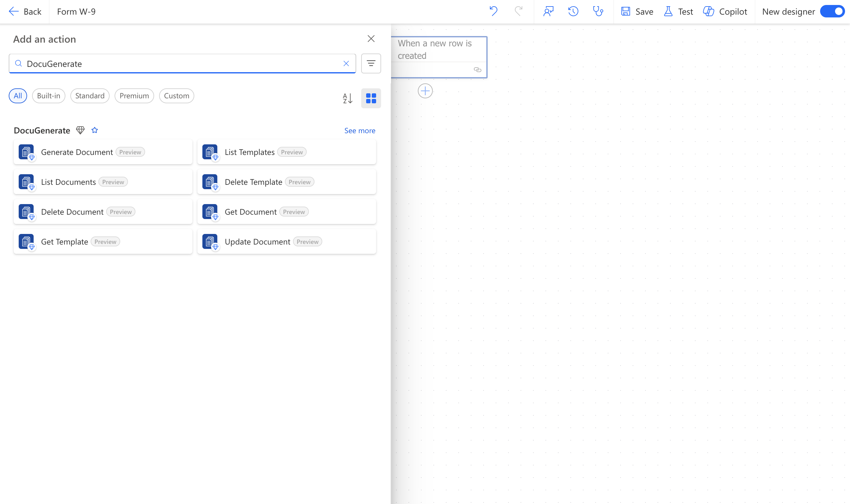Add the Get Template action

pos(103,241)
